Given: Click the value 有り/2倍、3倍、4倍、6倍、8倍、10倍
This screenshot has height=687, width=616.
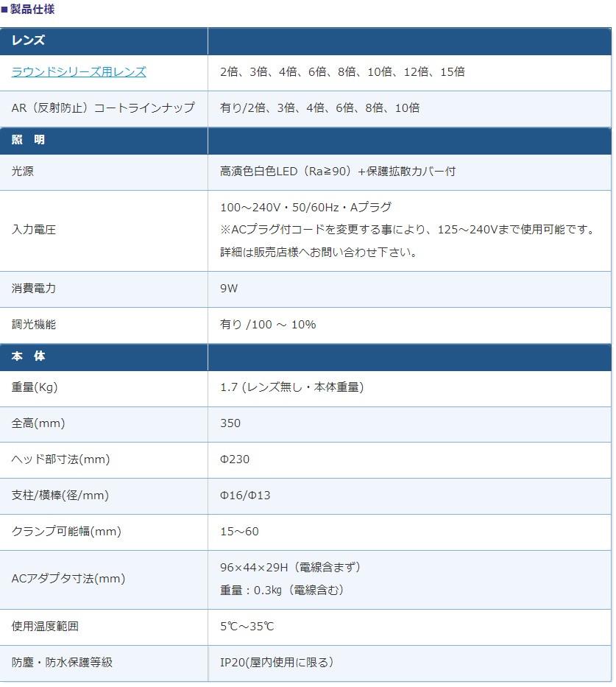Looking at the screenshot, I should point(320,108).
